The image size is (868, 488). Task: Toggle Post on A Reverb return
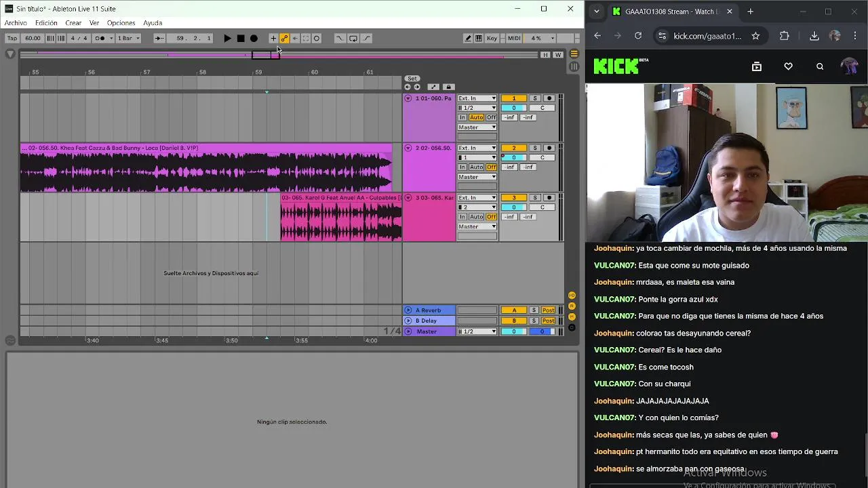click(548, 310)
